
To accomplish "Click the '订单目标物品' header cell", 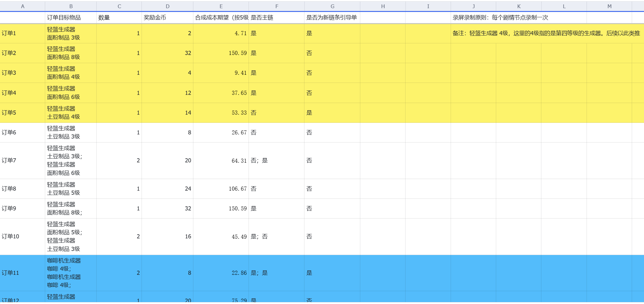I will tap(71, 18).
